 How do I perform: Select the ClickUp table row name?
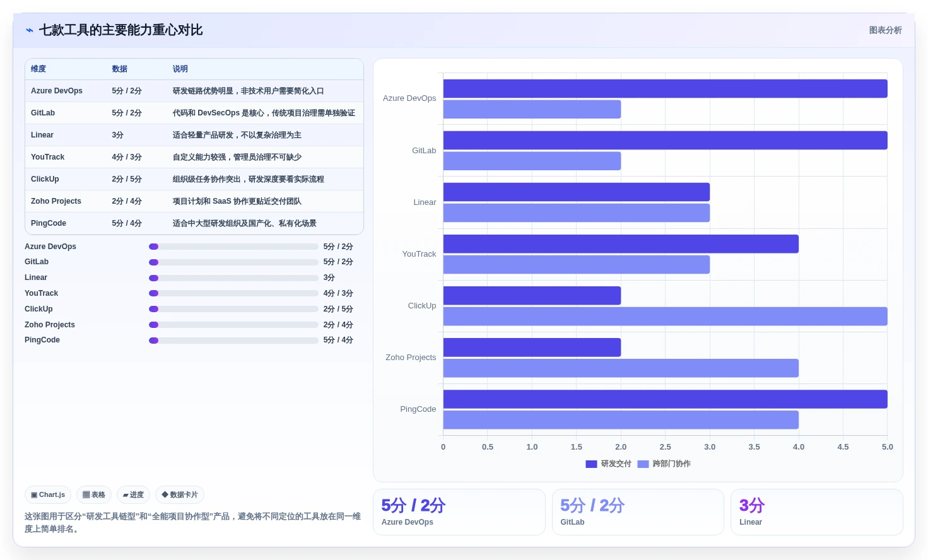(x=45, y=179)
